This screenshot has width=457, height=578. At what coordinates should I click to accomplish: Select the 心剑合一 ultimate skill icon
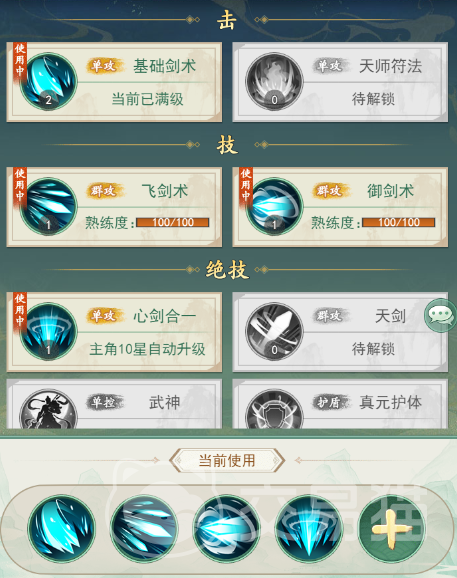pos(48,332)
